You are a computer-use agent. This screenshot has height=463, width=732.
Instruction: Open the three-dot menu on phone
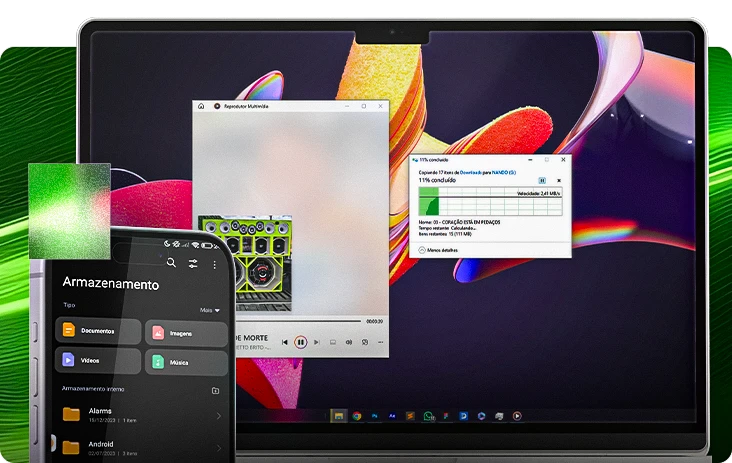[x=214, y=264]
